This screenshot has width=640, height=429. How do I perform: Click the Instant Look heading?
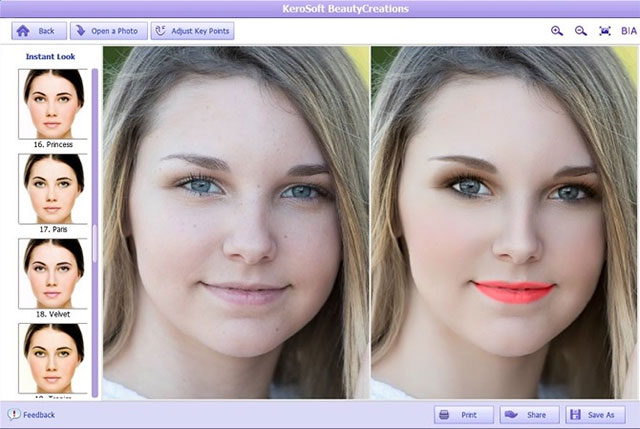50,57
